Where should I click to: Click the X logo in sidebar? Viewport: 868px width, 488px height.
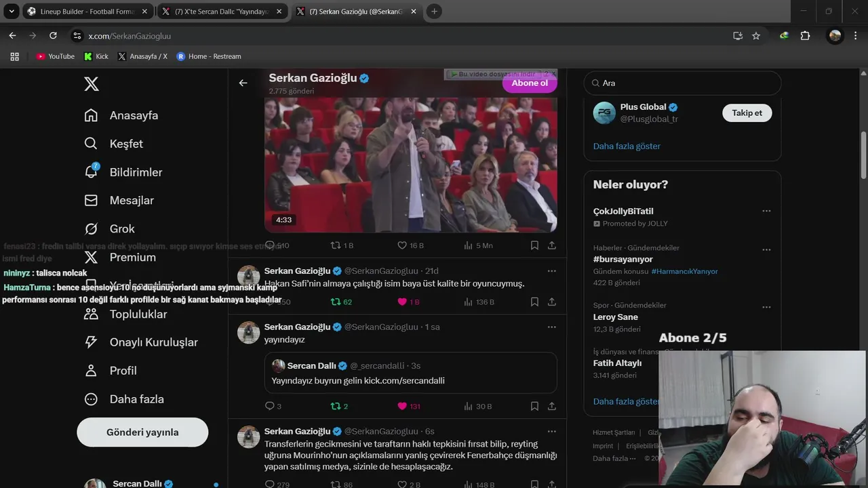(92, 84)
